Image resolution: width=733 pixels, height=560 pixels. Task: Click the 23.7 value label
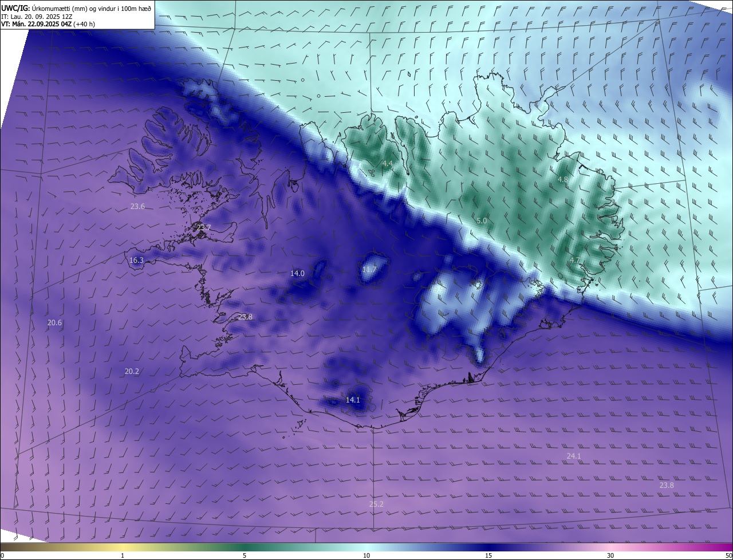(203, 227)
